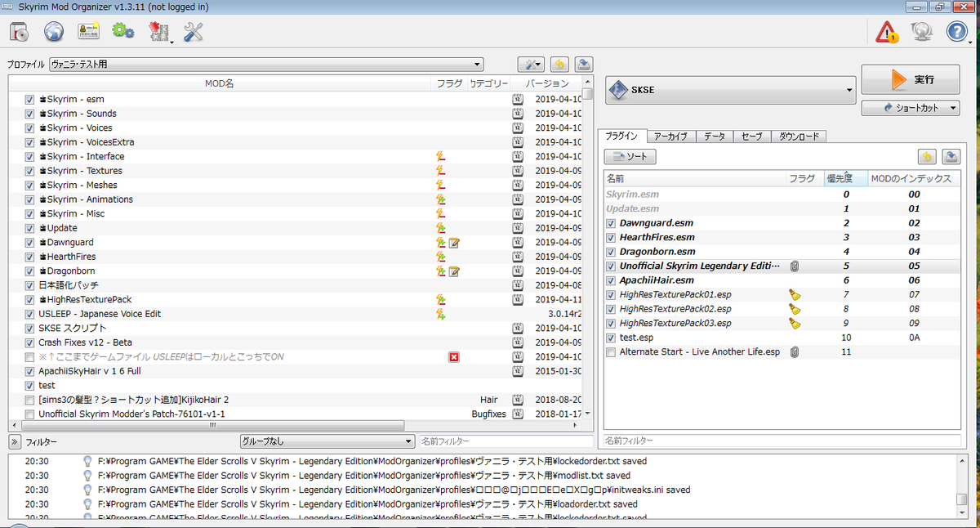Sort plugins by MODのインデックス column header
Screen dimensions: 980x528
(912, 178)
